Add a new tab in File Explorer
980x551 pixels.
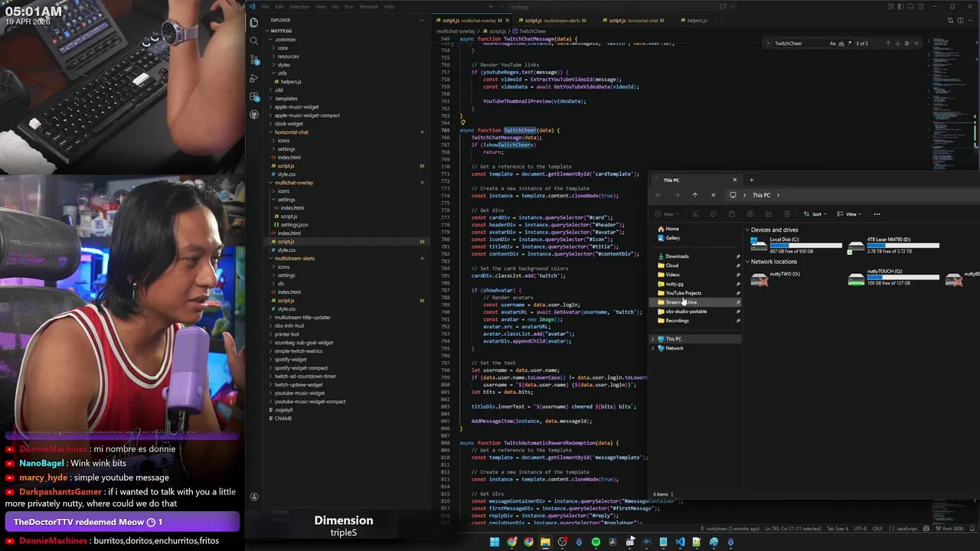(751, 181)
